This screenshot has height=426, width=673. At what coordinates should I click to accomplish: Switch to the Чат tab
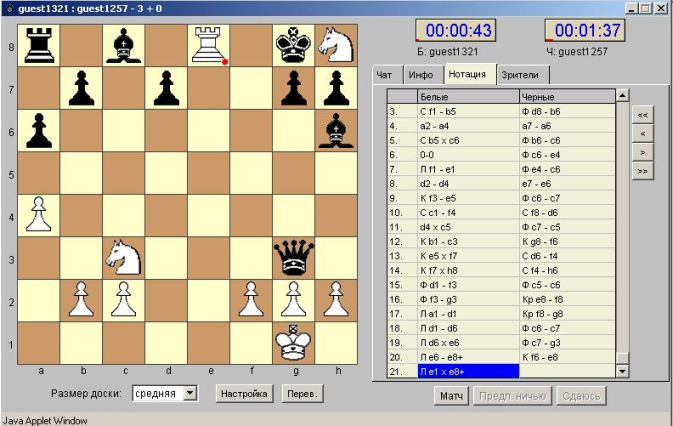(x=384, y=75)
